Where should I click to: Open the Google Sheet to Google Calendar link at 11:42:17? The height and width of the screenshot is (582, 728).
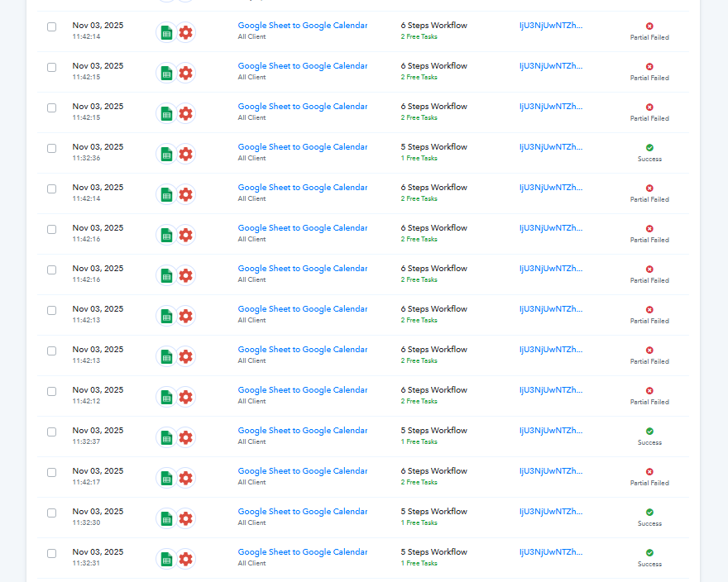coord(303,471)
